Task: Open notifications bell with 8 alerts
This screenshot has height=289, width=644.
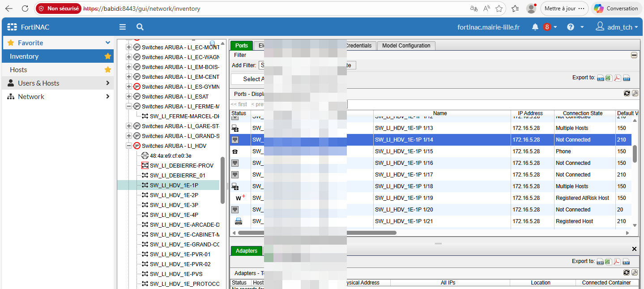Action: 535,27
